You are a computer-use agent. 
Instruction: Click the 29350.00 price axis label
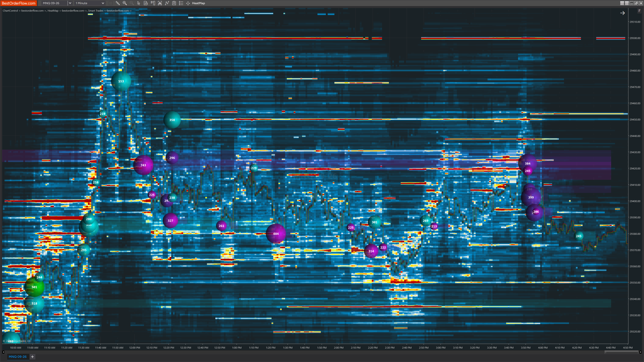[x=635, y=283]
